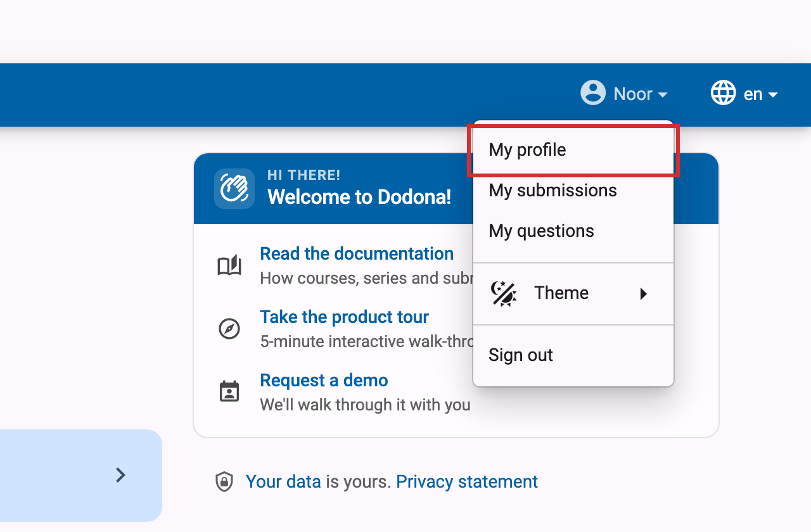Click the shield lock privacy icon
811x532 pixels.
coord(224,482)
